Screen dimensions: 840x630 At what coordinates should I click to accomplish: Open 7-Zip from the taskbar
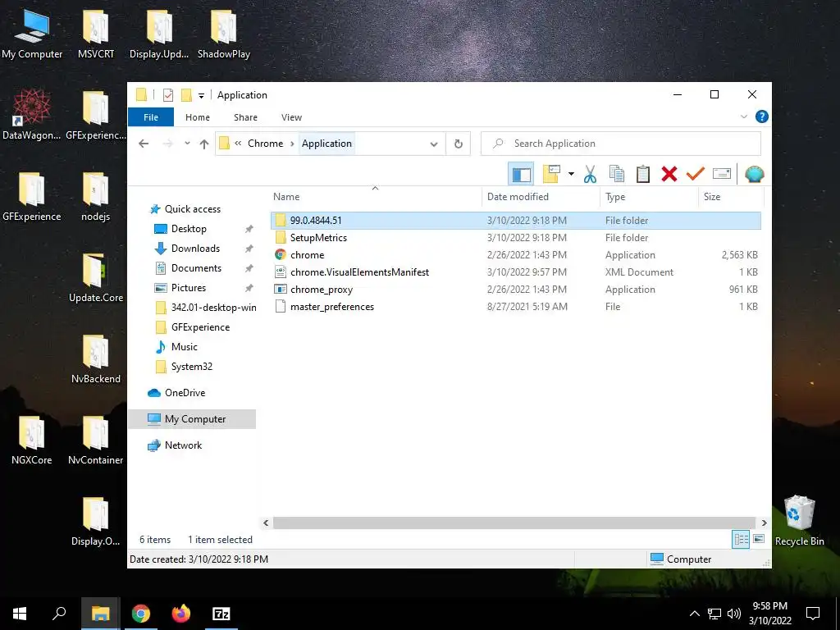(x=221, y=614)
